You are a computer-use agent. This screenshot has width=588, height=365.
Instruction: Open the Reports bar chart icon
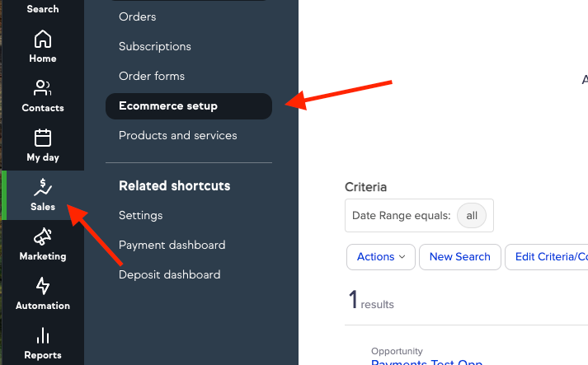(43, 335)
